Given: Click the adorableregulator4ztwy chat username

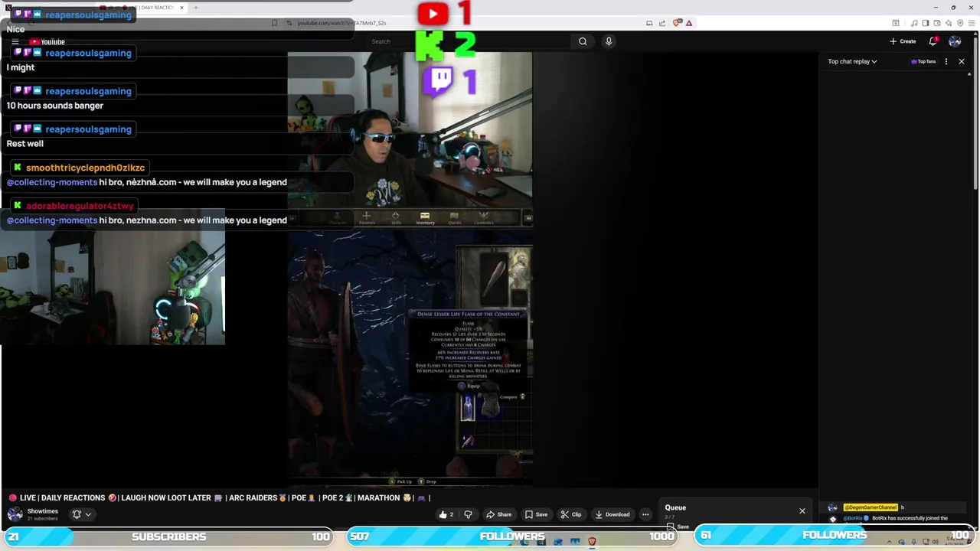Looking at the screenshot, I should coord(80,206).
